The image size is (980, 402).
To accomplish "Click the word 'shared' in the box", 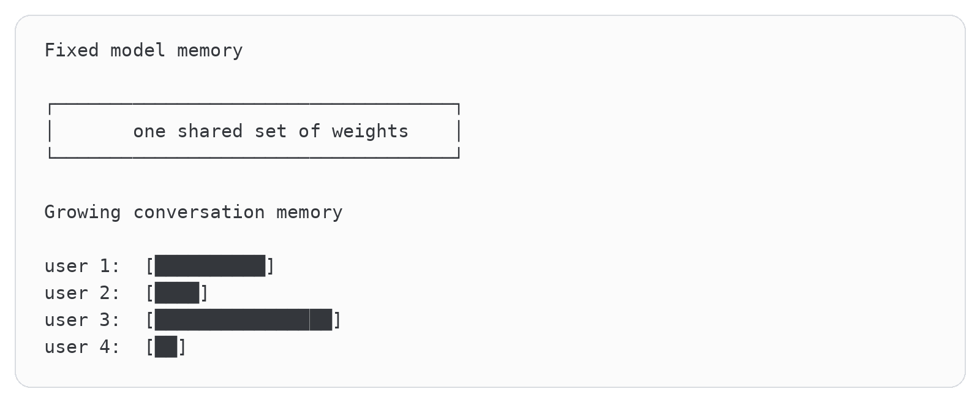I will tap(210, 131).
